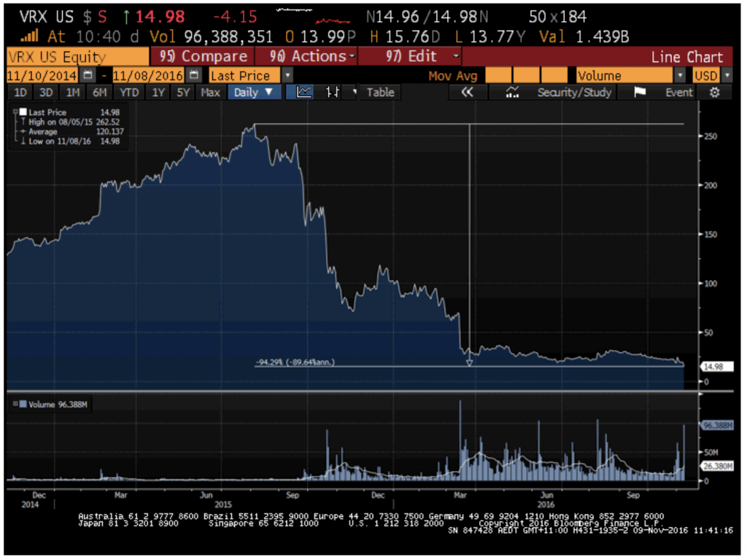Image resolution: width=747 pixels, height=560 pixels.
Task: Select the 1Y range tab
Action: click(158, 92)
